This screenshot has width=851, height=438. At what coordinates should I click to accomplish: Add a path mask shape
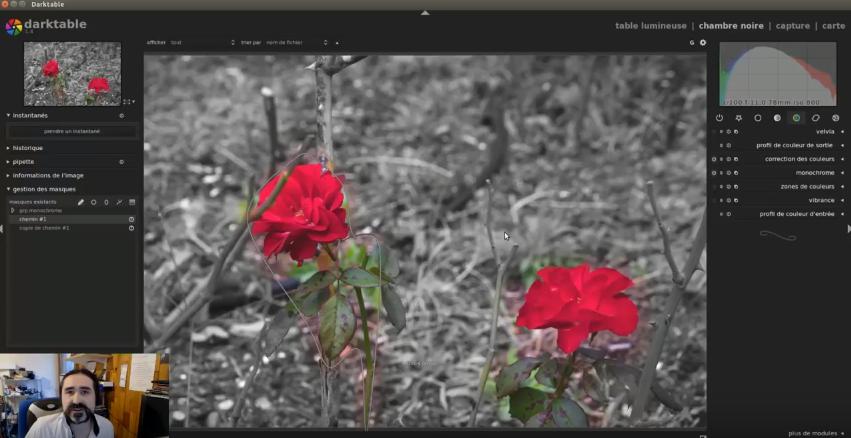[x=119, y=202]
